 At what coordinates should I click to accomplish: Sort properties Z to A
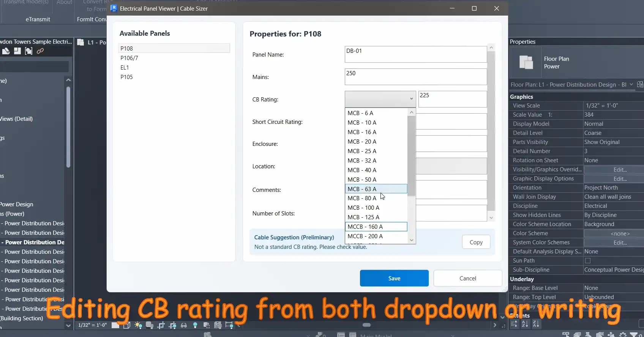(536, 324)
